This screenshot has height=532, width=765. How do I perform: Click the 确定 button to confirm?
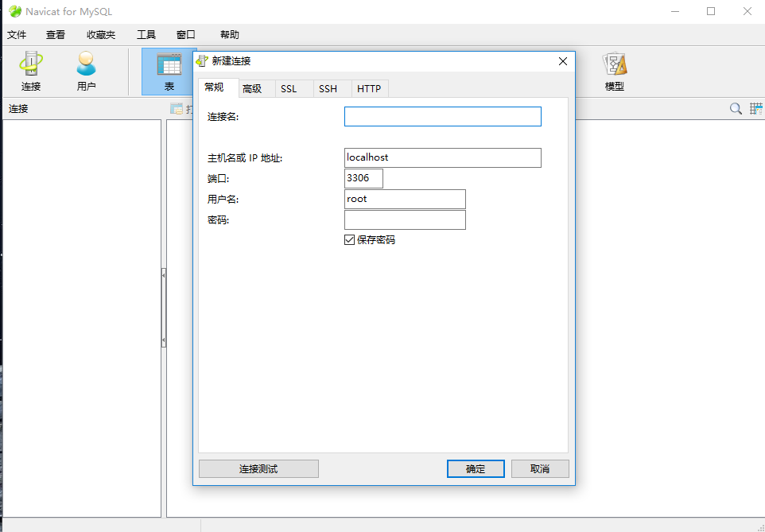(x=476, y=468)
